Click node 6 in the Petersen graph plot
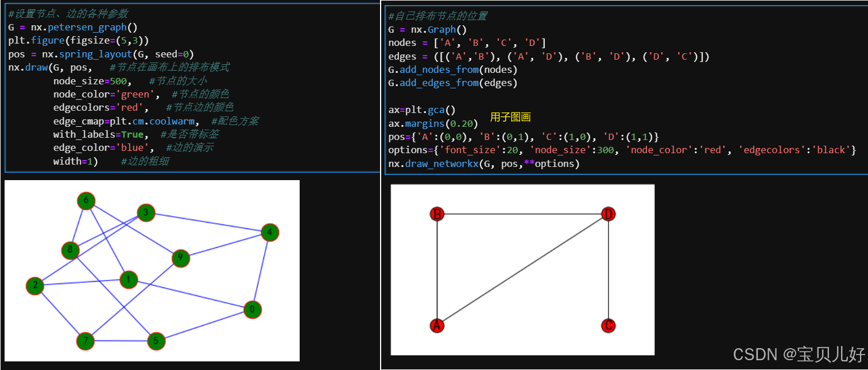This screenshot has width=868, height=370. pos(86,201)
